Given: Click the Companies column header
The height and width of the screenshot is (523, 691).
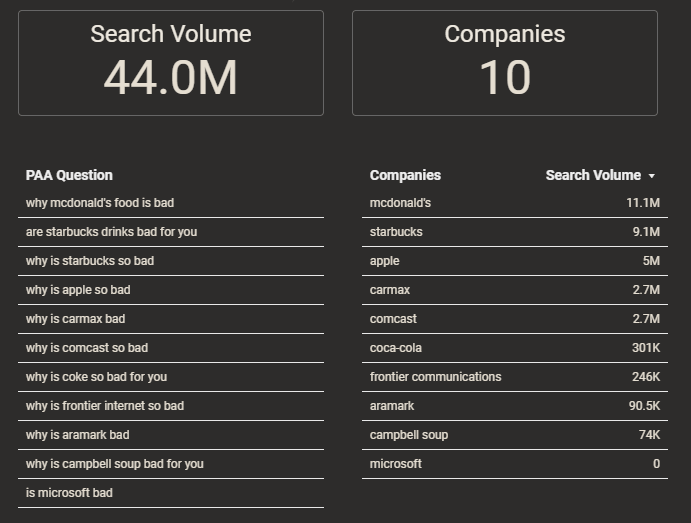Looking at the screenshot, I should [x=405, y=175].
